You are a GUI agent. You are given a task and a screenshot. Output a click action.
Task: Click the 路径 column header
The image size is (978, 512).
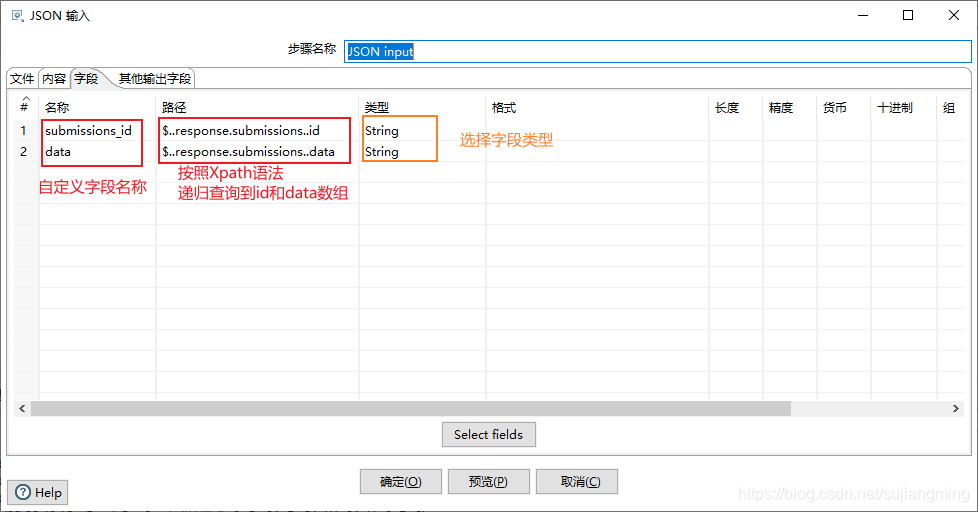pos(257,107)
